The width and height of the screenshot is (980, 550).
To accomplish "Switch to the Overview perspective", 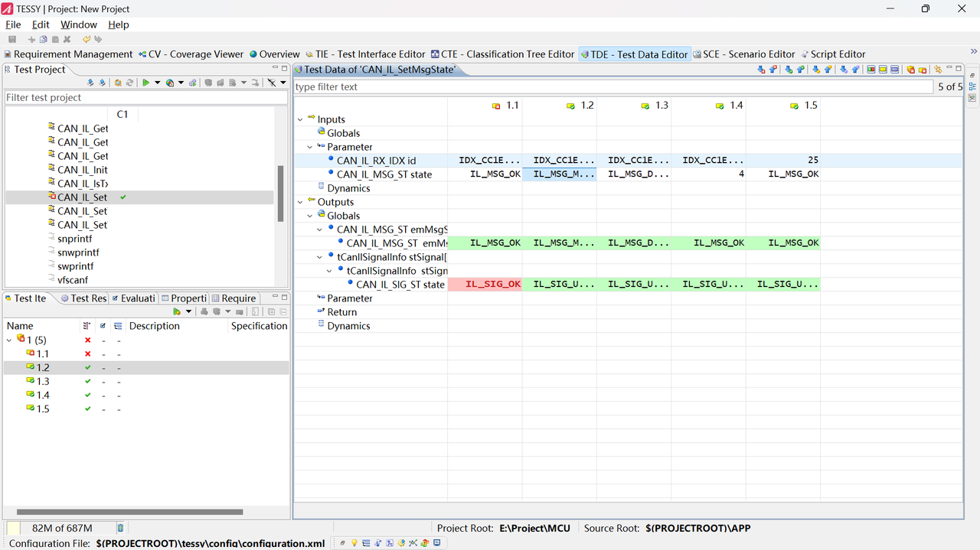I will point(274,54).
